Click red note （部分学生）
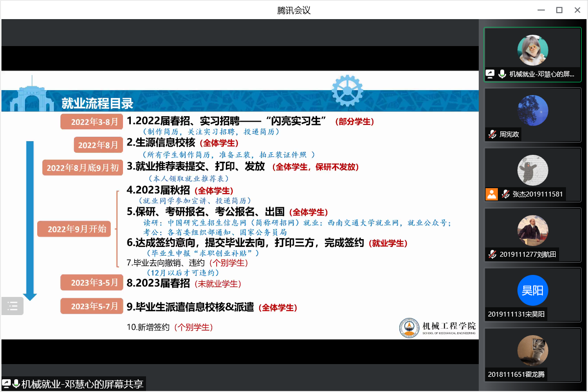Screen dimensions: 588x392 354,122
